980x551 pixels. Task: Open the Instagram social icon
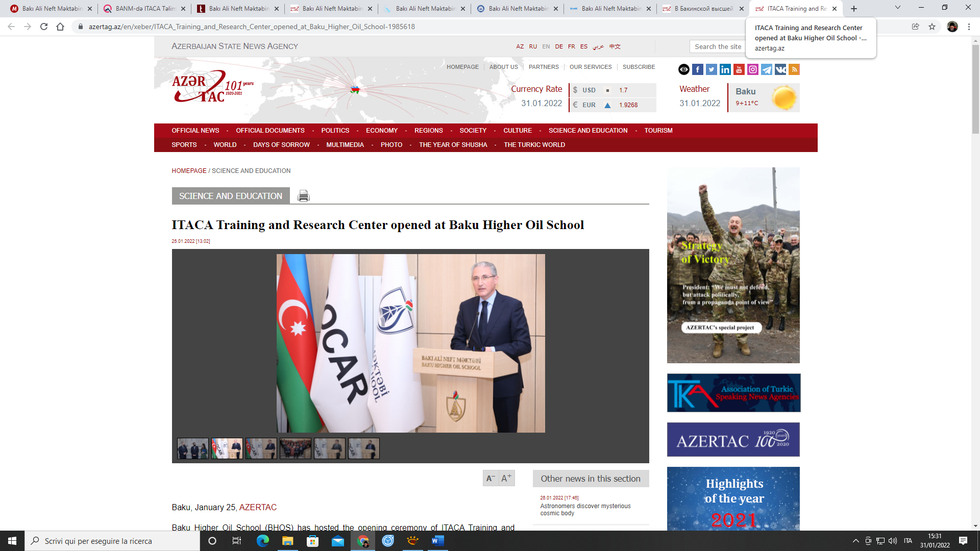753,69
